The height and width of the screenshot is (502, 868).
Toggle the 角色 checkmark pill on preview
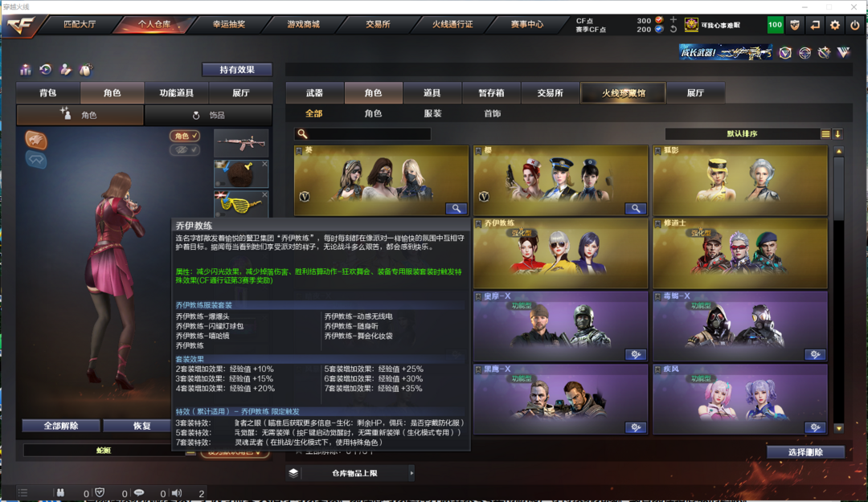click(x=185, y=136)
